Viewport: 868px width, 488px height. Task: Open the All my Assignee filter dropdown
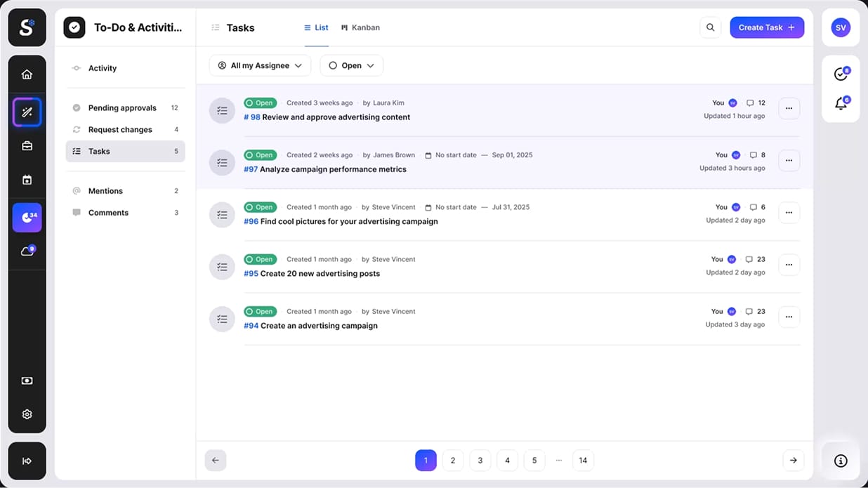click(x=260, y=65)
